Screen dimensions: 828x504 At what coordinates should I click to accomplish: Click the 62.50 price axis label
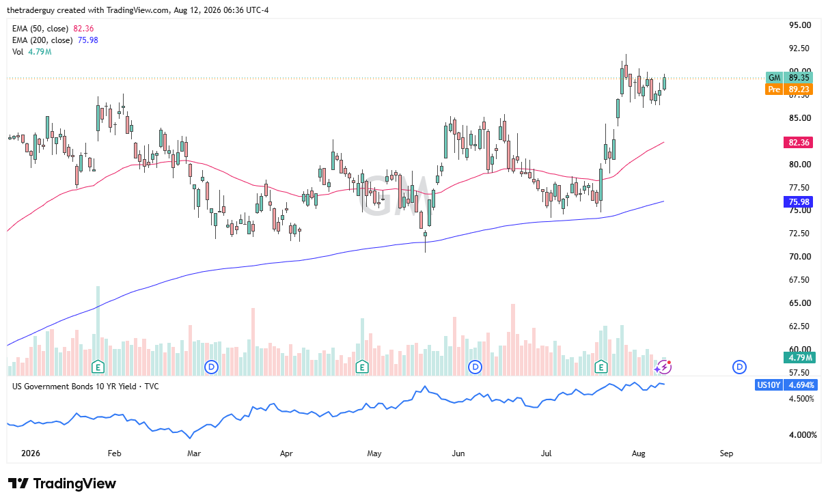pos(799,326)
